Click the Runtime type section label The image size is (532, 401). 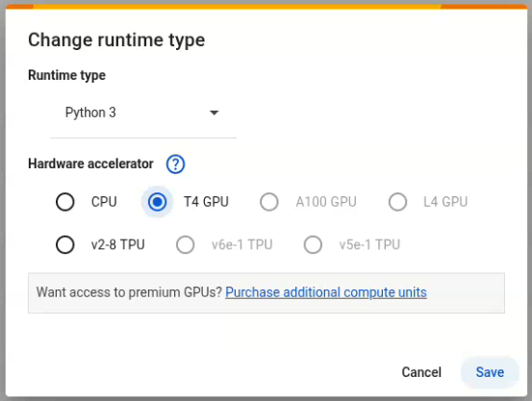pos(66,75)
